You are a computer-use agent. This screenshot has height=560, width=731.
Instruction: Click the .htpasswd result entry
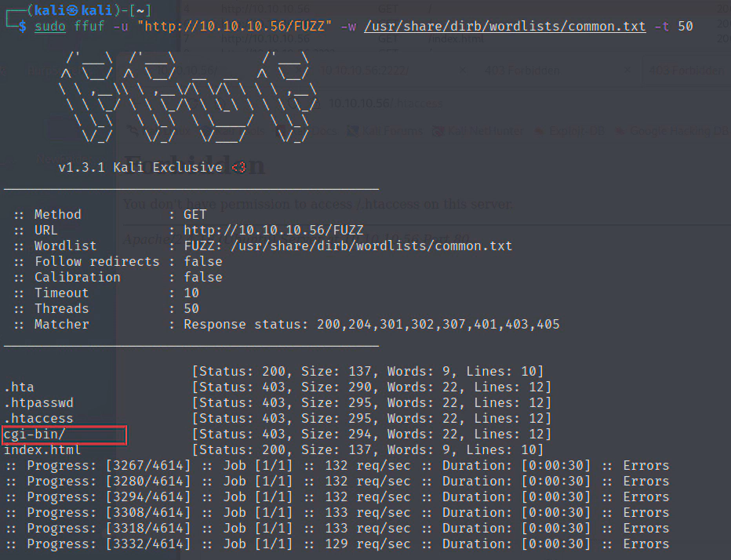pyautogui.click(x=38, y=402)
